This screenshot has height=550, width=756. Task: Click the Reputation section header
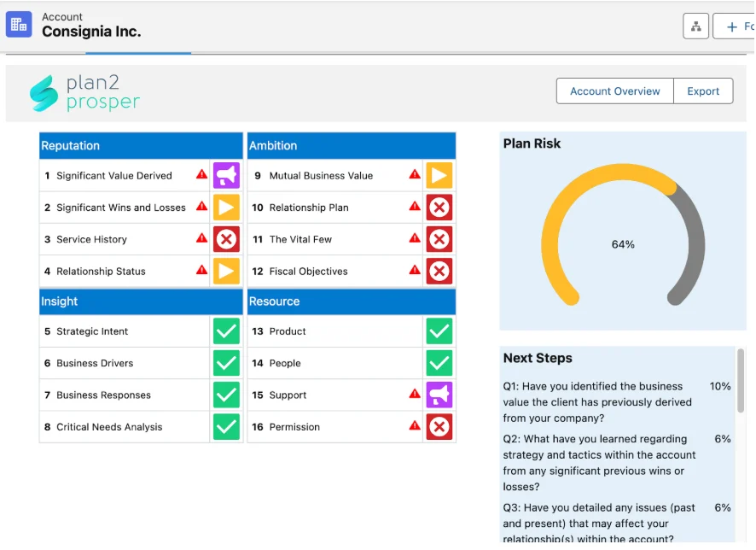point(141,146)
